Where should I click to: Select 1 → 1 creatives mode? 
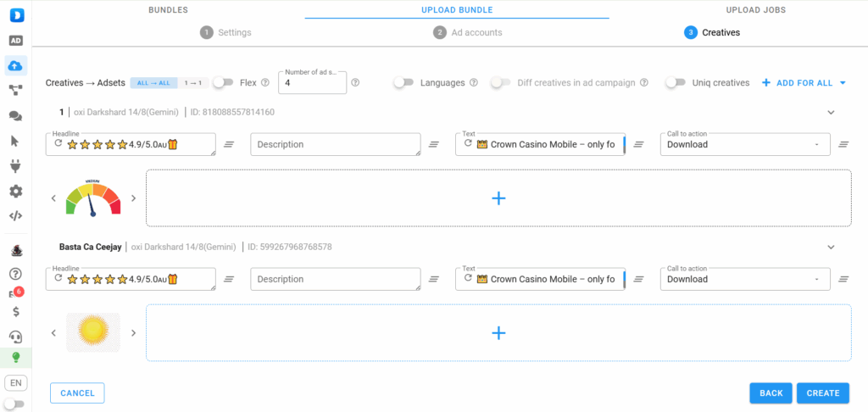click(193, 83)
